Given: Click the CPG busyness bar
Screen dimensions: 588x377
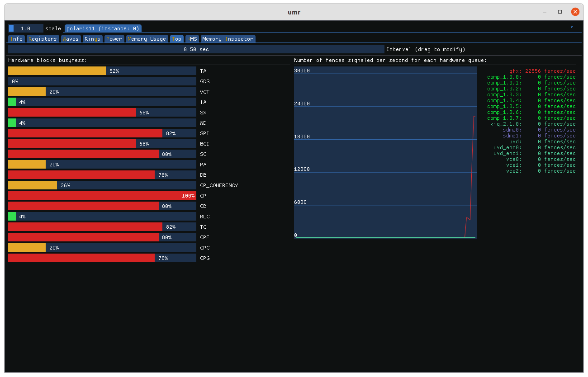Looking at the screenshot, I should [x=102, y=258].
